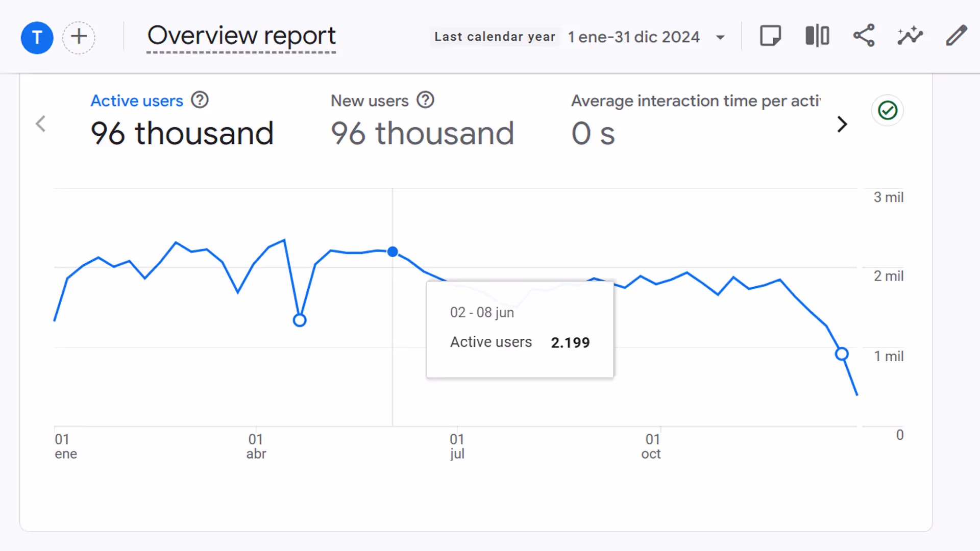Open Analytics Insights sparkle icon
Viewport: 980px width, 551px height.
pos(910,36)
